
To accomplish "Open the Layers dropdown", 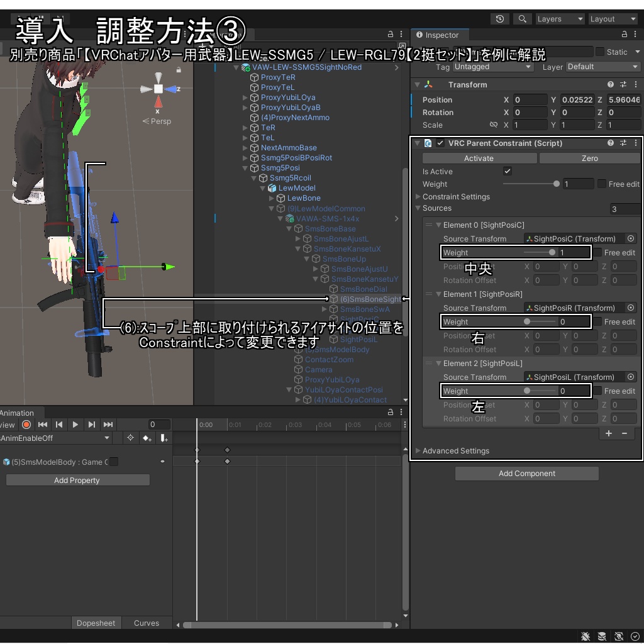I will pos(560,19).
